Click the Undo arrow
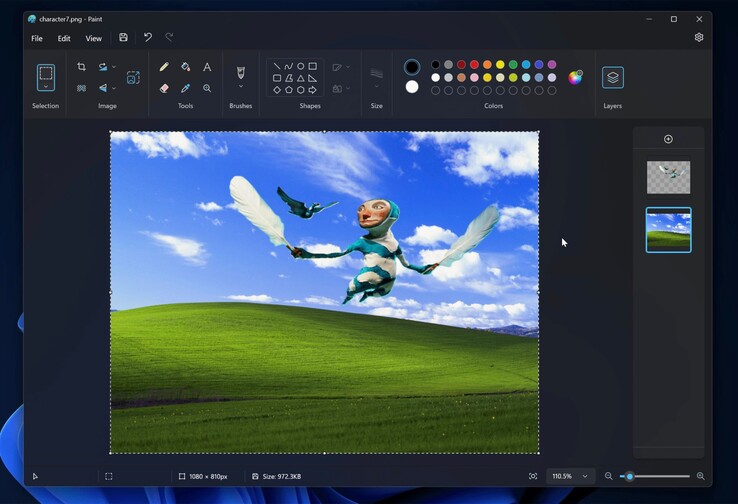The image size is (738, 504). tap(148, 37)
